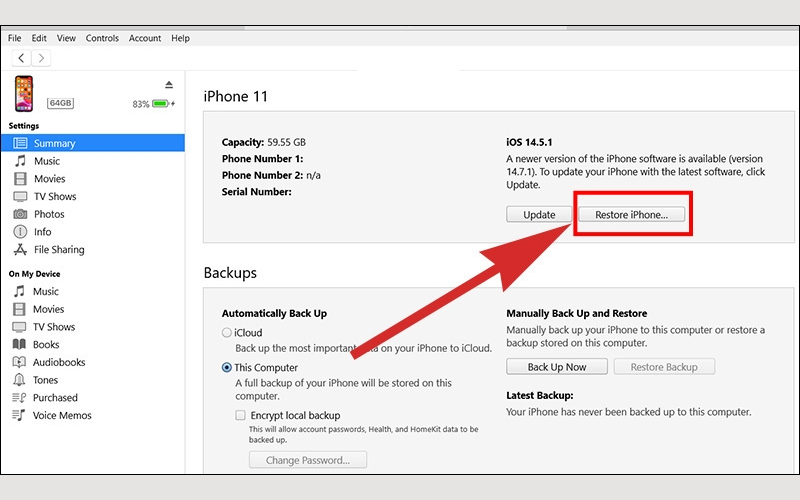This screenshot has width=800, height=500.
Task: Click the Update button
Action: [x=539, y=215]
